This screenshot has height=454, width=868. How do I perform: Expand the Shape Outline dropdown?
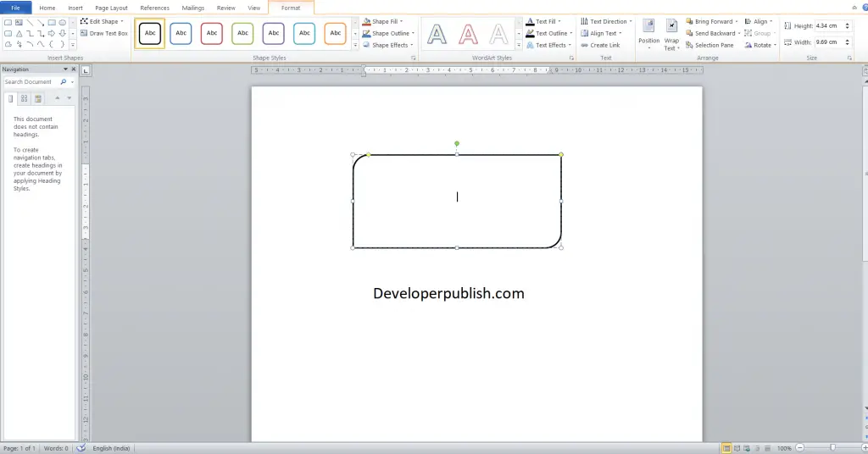coord(413,33)
